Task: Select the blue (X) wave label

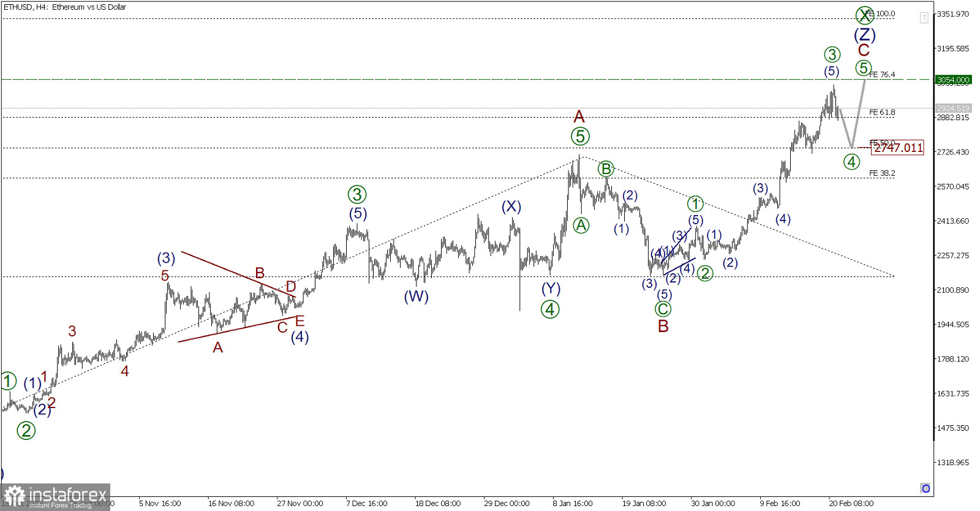Action: point(511,207)
